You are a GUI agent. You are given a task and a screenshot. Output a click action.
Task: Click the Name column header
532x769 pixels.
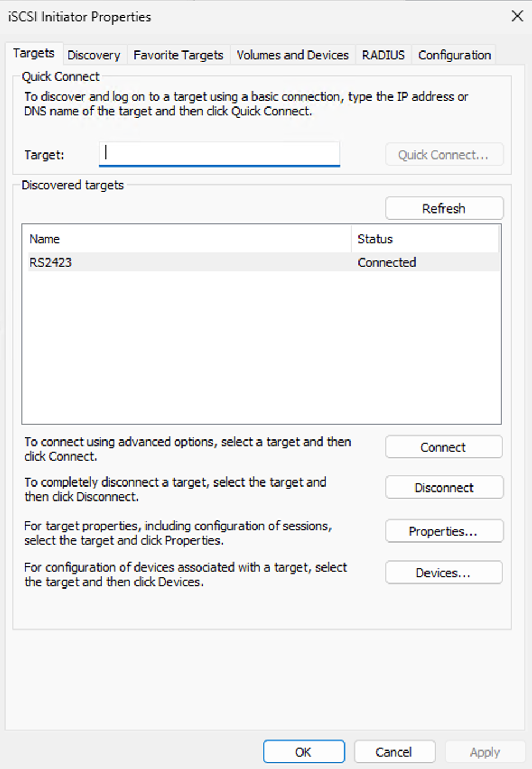click(189, 239)
